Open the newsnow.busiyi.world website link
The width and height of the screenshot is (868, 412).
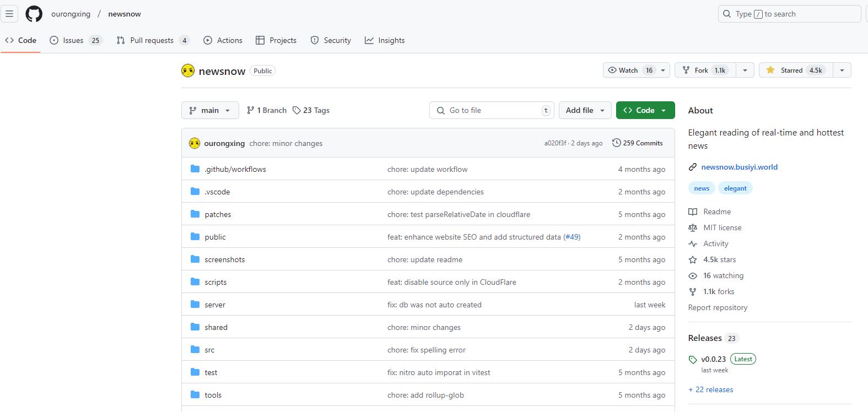(739, 167)
